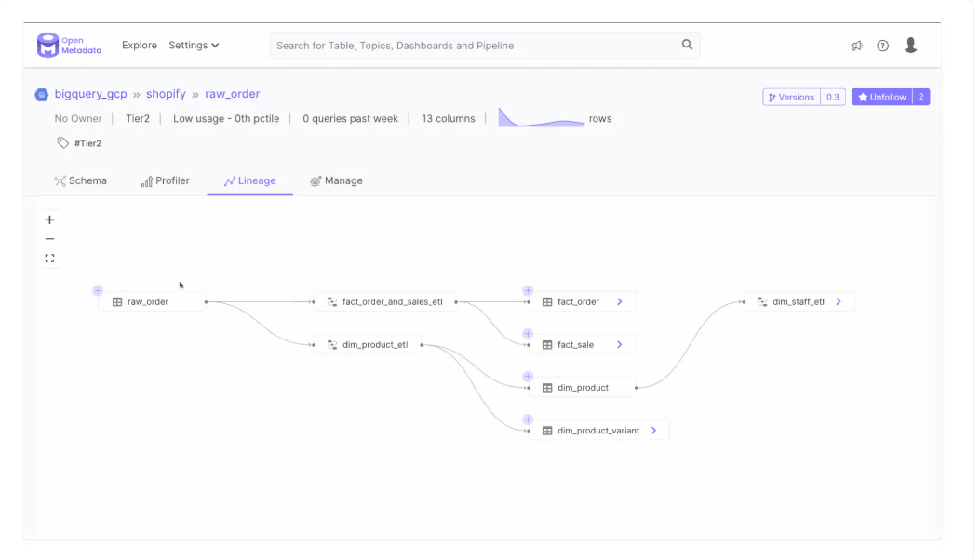980x559 pixels.
Task: Click the search magnifier icon
Action: 687,45
